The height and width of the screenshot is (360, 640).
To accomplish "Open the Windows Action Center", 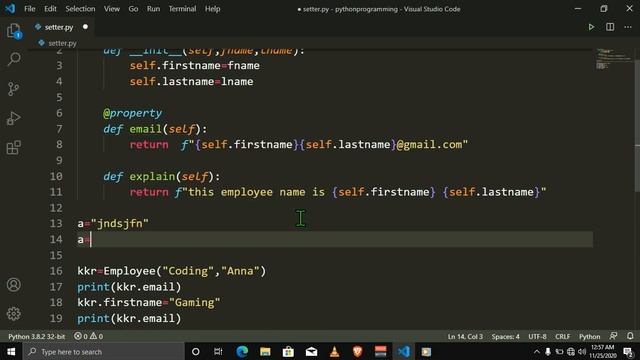I will (x=628, y=351).
